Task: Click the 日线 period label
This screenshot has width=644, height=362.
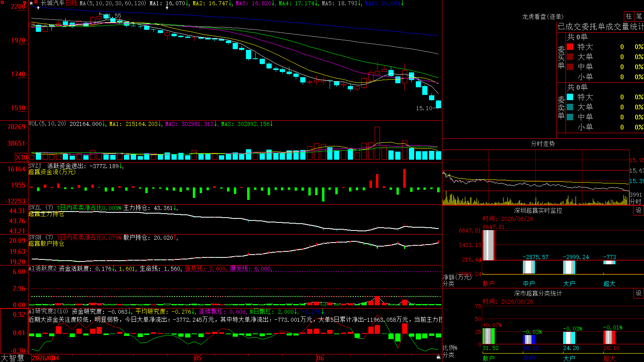Action: 71,3
